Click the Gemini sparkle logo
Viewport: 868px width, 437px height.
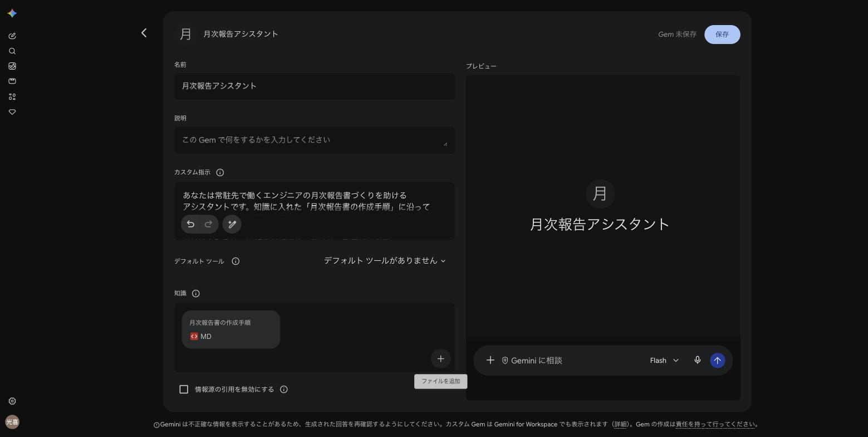pyautogui.click(x=12, y=13)
